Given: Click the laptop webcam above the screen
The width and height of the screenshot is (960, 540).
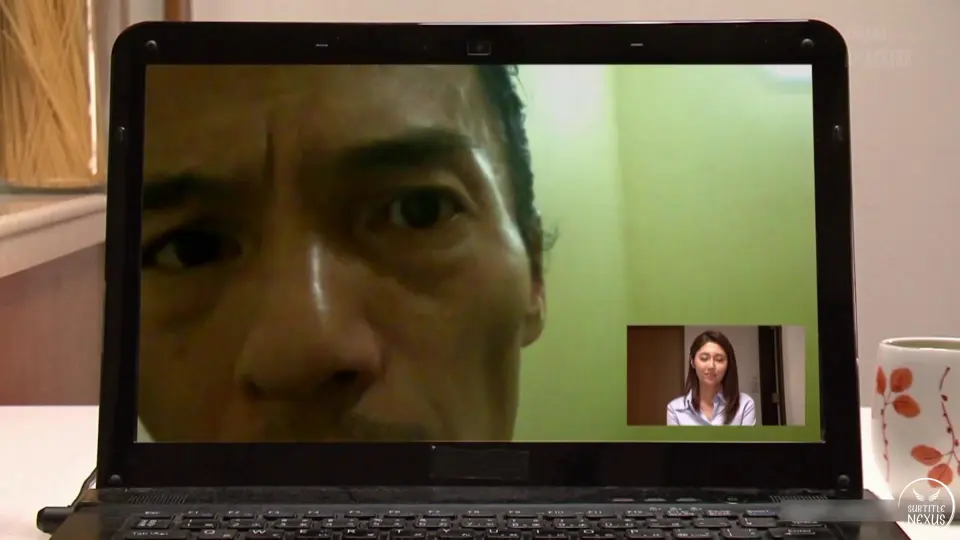Looking at the screenshot, I should [479, 47].
